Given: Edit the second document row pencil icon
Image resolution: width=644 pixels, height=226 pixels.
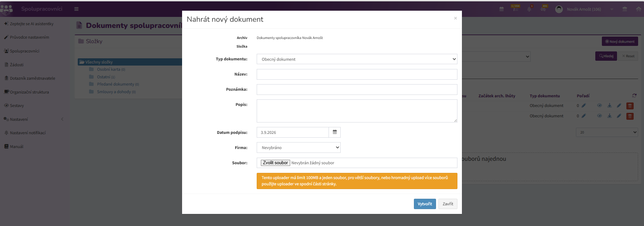Looking at the screenshot, I should (619, 116).
